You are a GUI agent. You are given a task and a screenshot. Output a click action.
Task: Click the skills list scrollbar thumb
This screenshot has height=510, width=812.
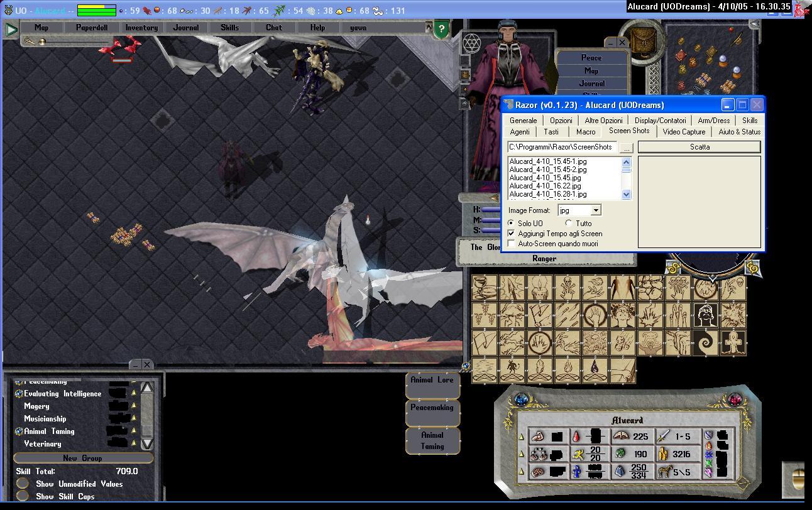click(146, 431)
